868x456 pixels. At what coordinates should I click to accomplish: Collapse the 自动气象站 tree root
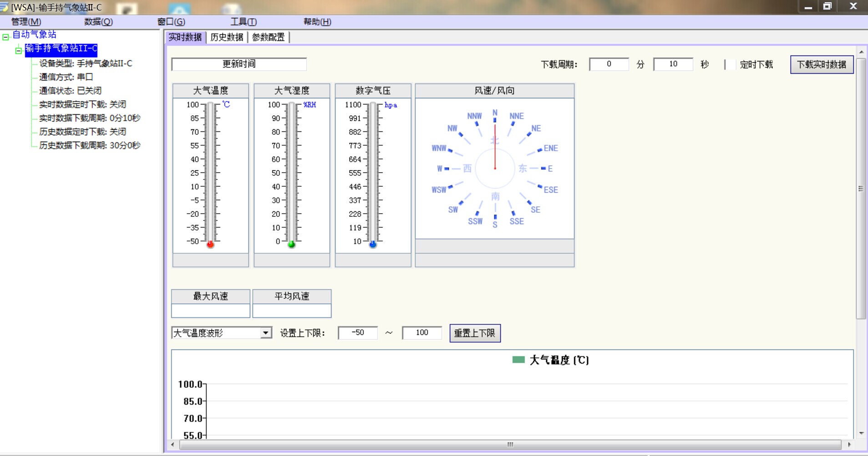(5, 37)
